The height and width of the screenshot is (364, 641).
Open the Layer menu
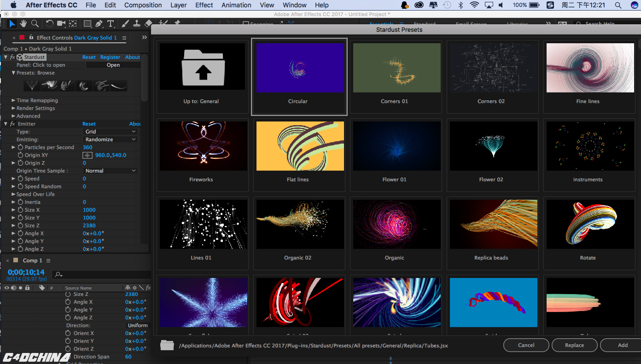(x=178, y=5)
